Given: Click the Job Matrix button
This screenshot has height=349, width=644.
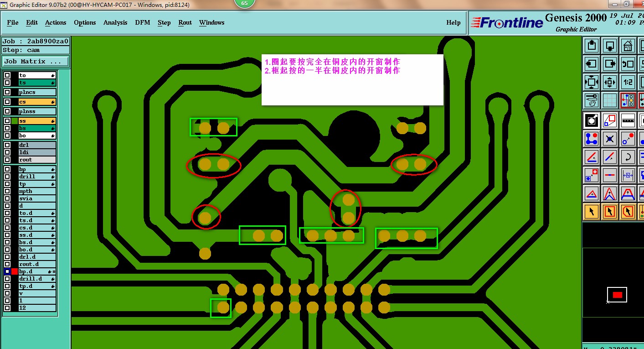Looking at the screenshot, I should [x=36, y=61].
